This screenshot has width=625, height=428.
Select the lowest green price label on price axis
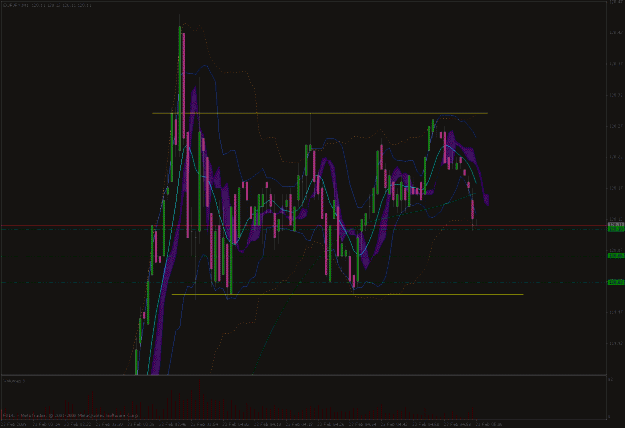pyautogui.click(x=616, y=282)
